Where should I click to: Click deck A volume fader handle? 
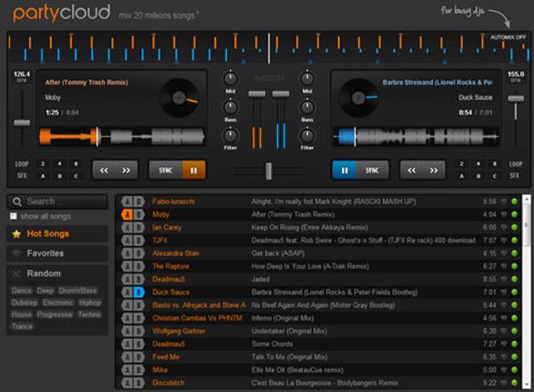pos(257,93)
